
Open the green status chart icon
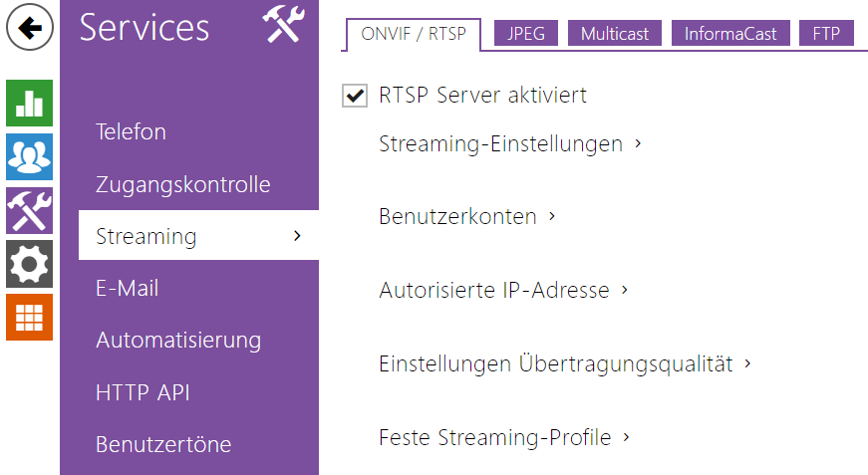(x=30, y=103)
